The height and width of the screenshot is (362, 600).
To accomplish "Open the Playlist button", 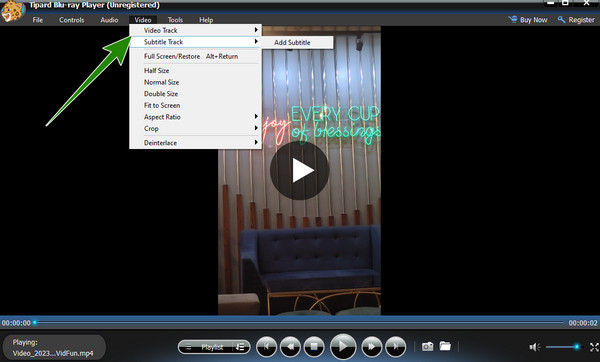I will 214,347.
